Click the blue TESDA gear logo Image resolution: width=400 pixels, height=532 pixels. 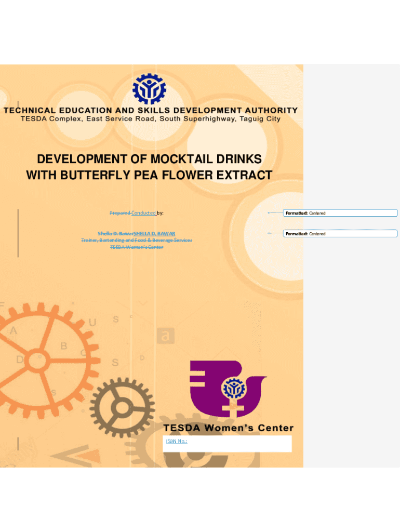point(150,89)
